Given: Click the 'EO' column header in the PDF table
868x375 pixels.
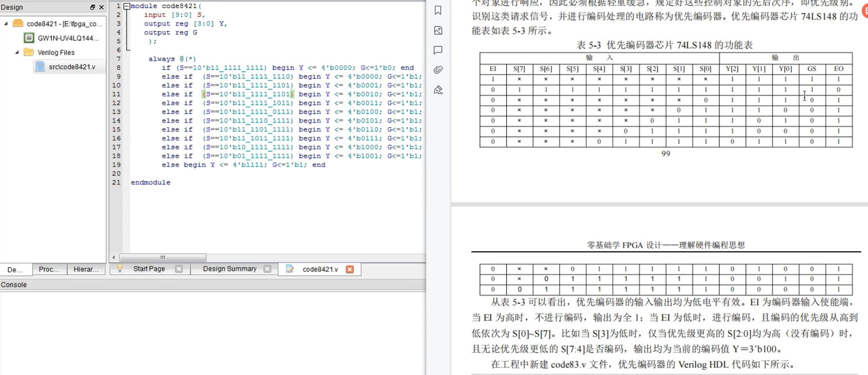Looking at the screenshot, I should tap(838, 69).
